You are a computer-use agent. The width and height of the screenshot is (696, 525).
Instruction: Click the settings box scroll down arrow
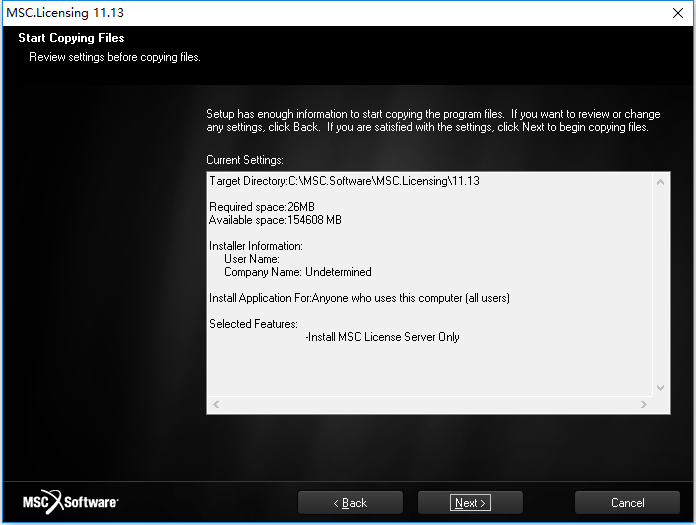coord(660,387)
